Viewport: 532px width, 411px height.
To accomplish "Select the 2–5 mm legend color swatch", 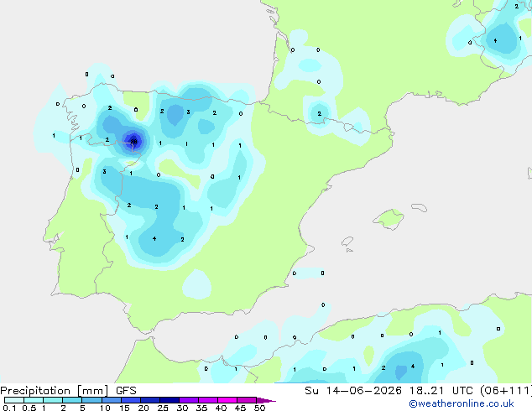I will click(x=72, y=400).
